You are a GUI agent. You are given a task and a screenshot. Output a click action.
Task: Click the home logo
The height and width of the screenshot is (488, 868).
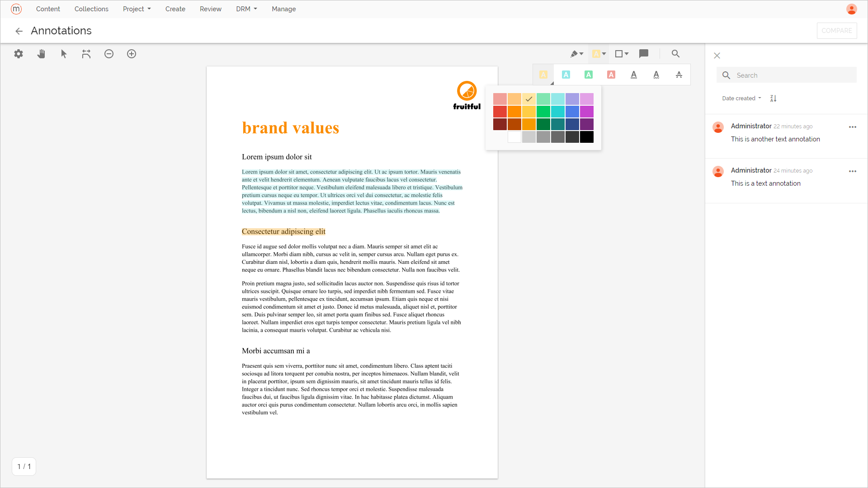pyautogui.click(x=16, y=9)
